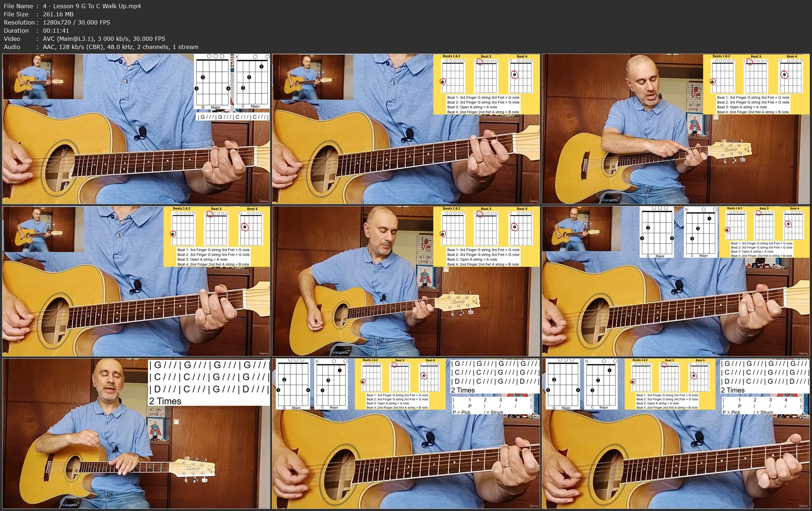Image resolution: width=812 pixels, height=511 pixels.
Task: Click C Major chord diagram in first thumbnail
Action: 252,82
